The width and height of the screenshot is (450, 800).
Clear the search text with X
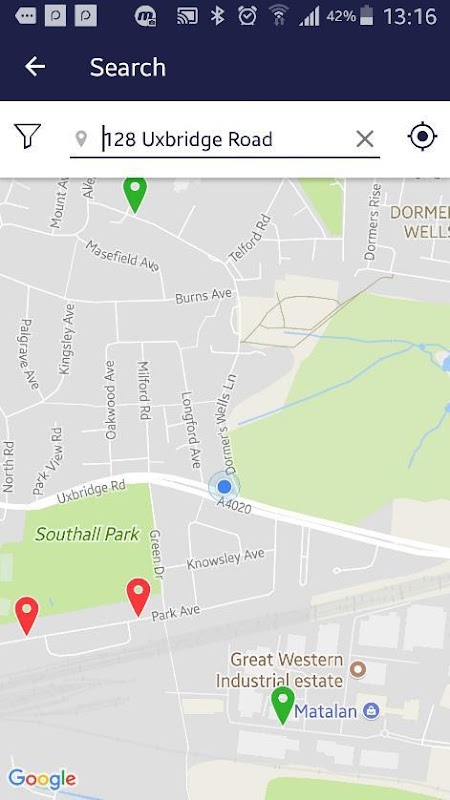point(365,139)
